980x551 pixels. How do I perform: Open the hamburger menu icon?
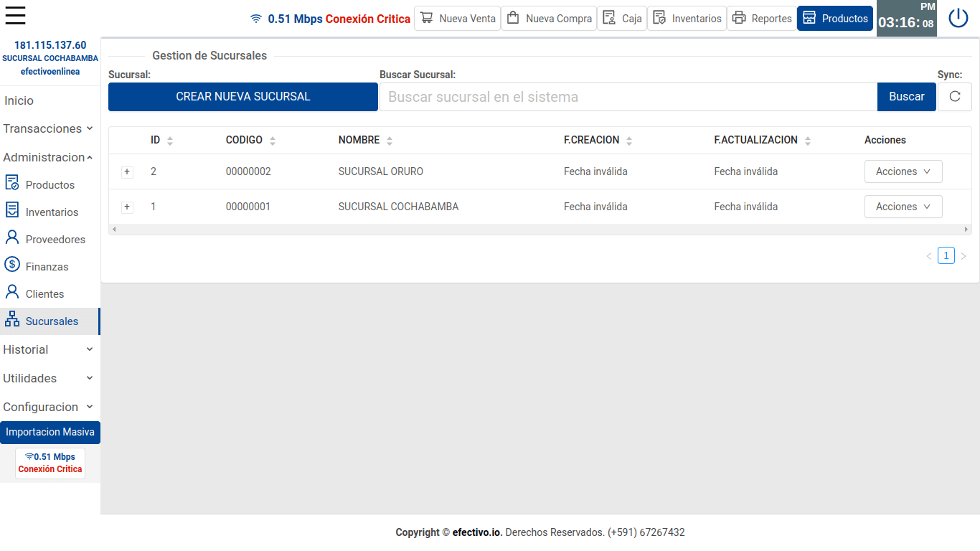[15, 16]
